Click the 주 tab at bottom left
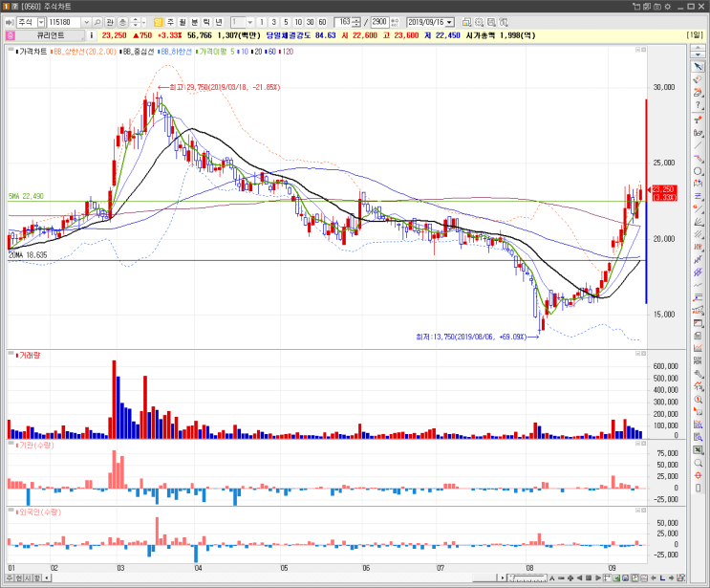 (x=10, y=578)
